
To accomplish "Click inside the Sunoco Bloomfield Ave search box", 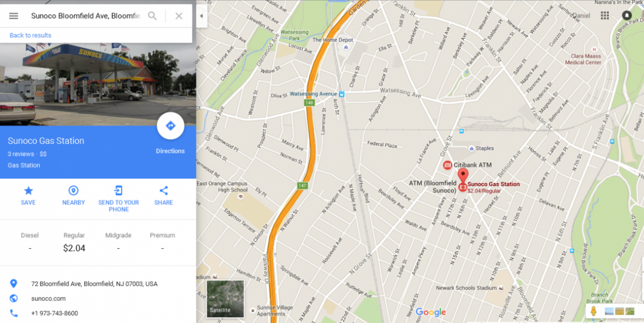I will (85, 16).
